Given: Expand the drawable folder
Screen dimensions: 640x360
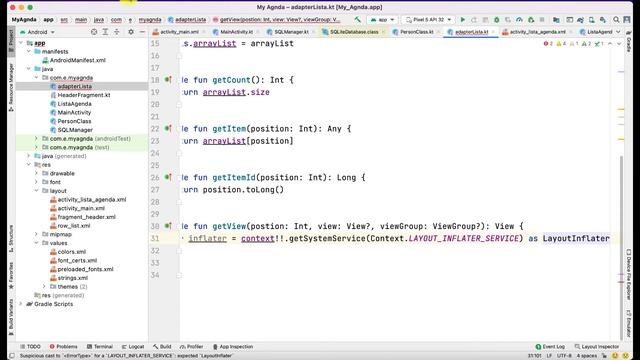Looking at the screenshot, I should point(36,173).
